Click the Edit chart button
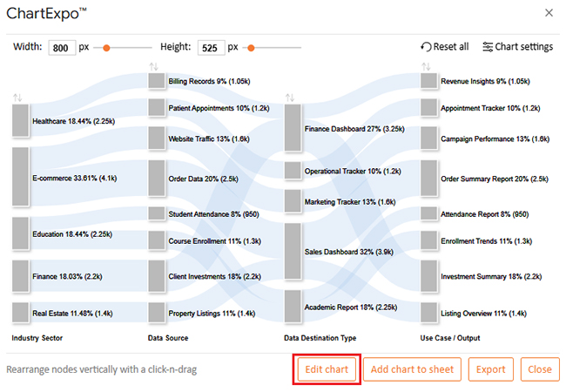 [x=327, y=369]
